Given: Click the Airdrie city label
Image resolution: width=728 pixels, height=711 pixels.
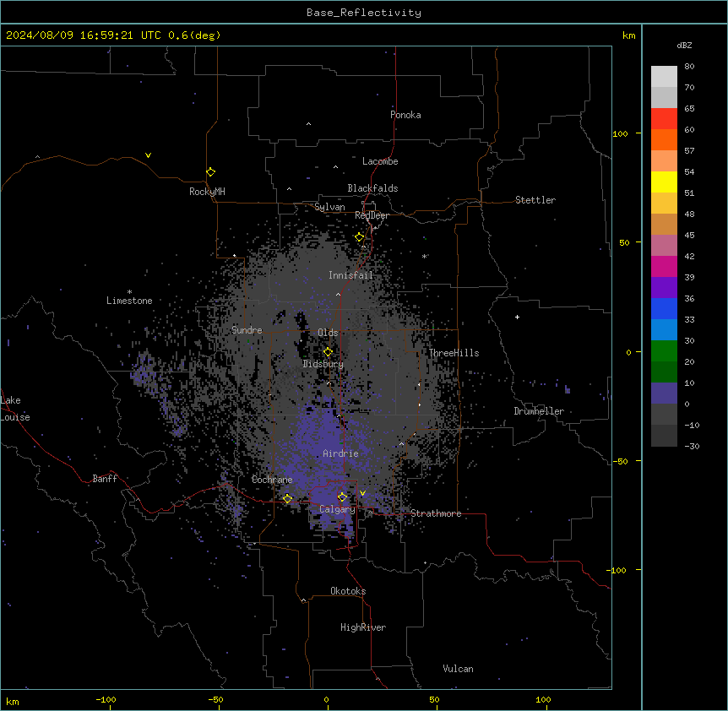Looking at the screenshot, I should pyautogui.click(x=341, y=453).
